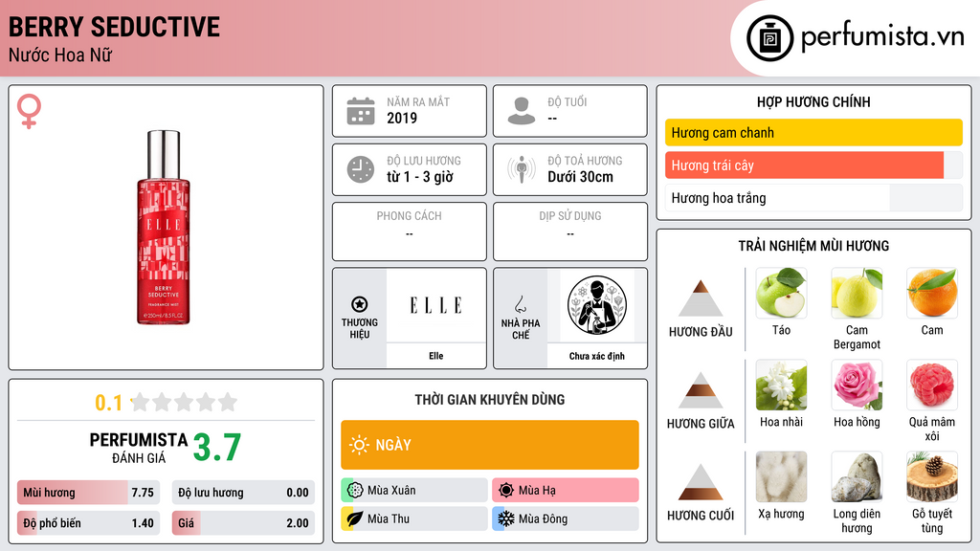980x551 pixels.
Task: Click the summer sun icon for Mùa Hạ
Action: (x=506, y=490)
